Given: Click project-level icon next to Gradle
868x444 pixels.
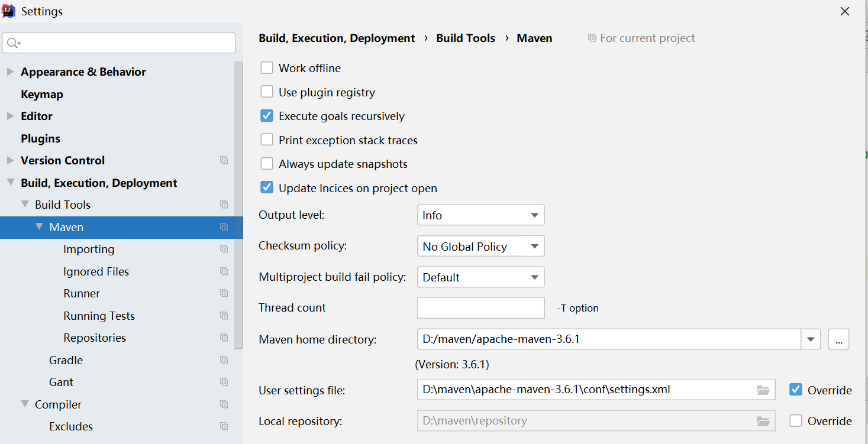Looking at the screenshot, I should [x=224, y=360].
